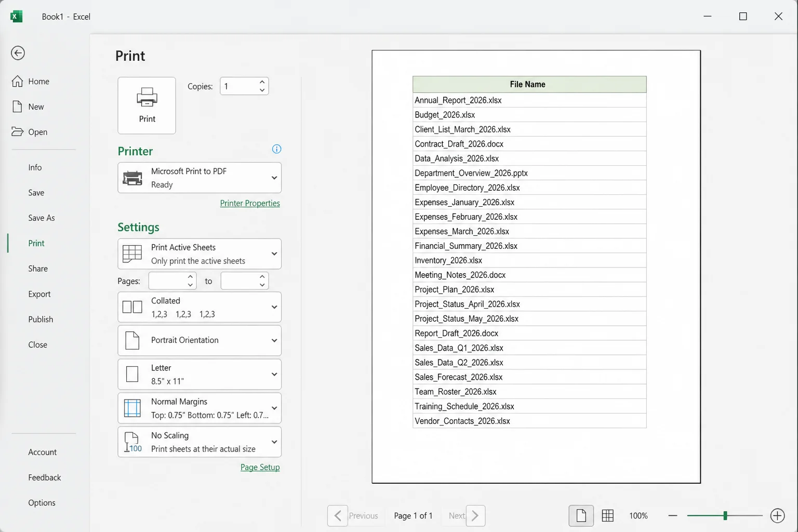Expand the Portrait Orientation dropdown
Screen dimensions: 798x532
(199, 340)
